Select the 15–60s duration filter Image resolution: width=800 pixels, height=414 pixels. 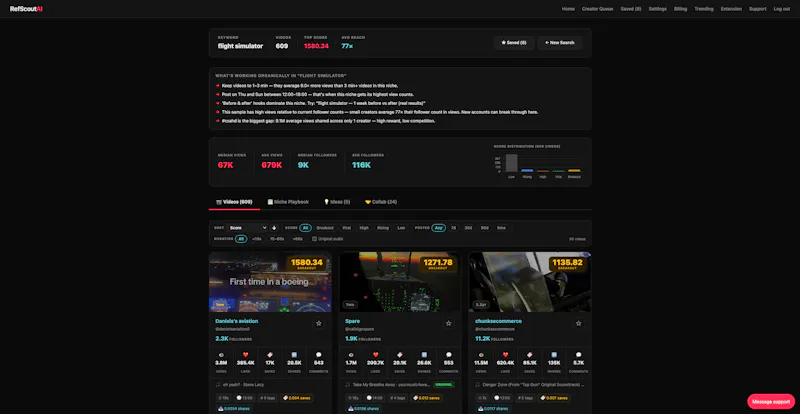point(277,238)
